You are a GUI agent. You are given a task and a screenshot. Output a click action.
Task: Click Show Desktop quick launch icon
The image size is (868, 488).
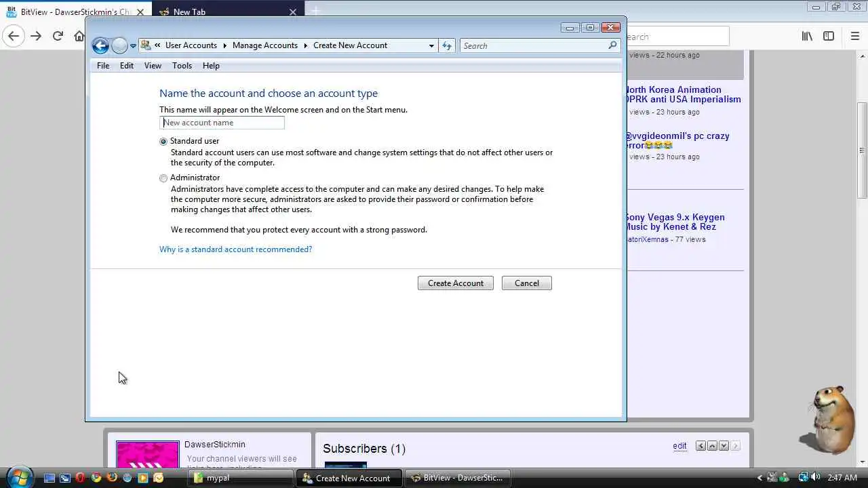(49, 478)
